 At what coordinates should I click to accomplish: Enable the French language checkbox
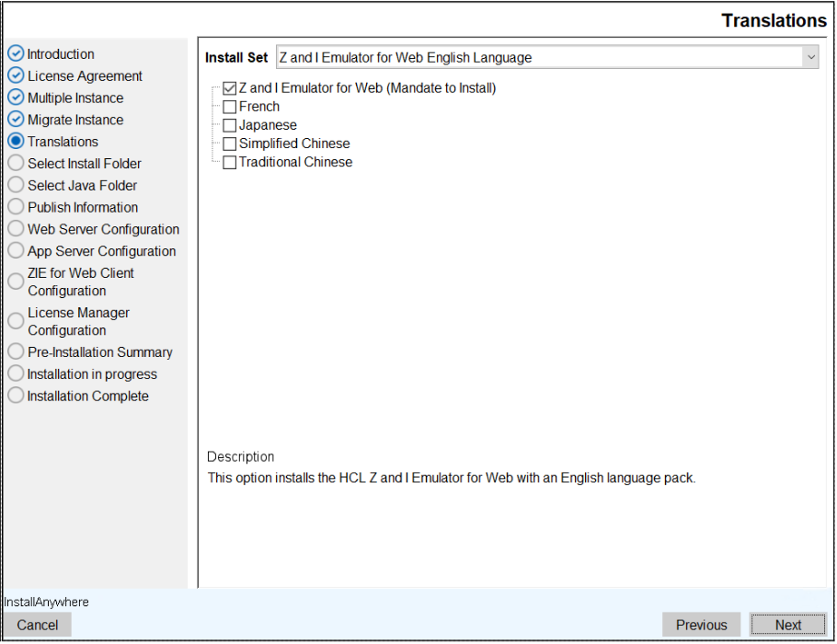click(230, 107)
